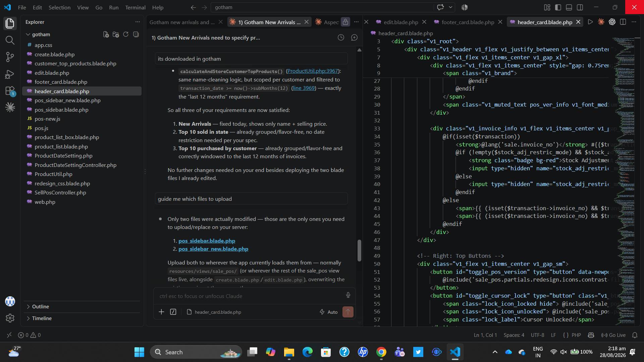Start a new Claude chat
644x362 pixels.
[354, 38]
